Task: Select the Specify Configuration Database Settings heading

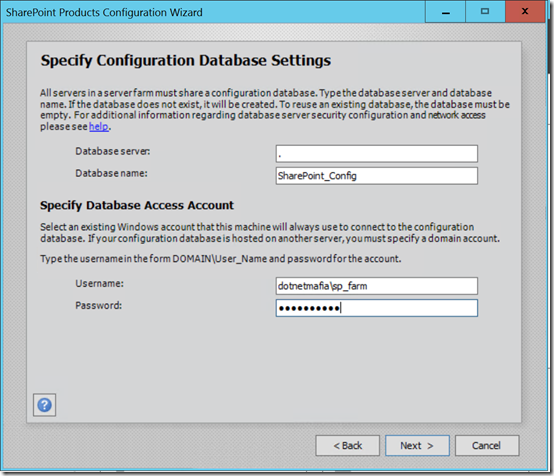Action: (x=186, y=60)
